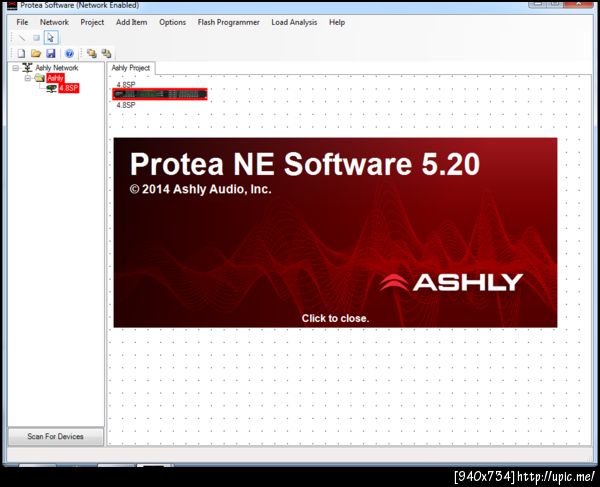600x487 pixels.
Task: Click the first stacked-folders toolbar icon
Action: [x=91, y=53]
